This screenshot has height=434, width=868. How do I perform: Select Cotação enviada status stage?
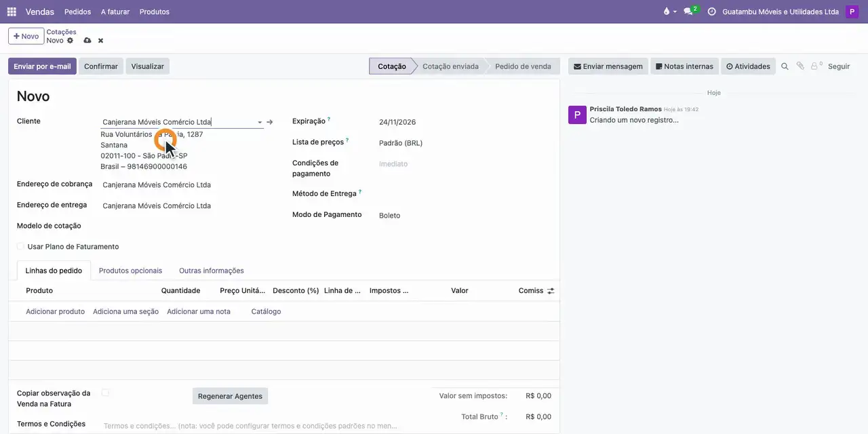coord(450,66)
